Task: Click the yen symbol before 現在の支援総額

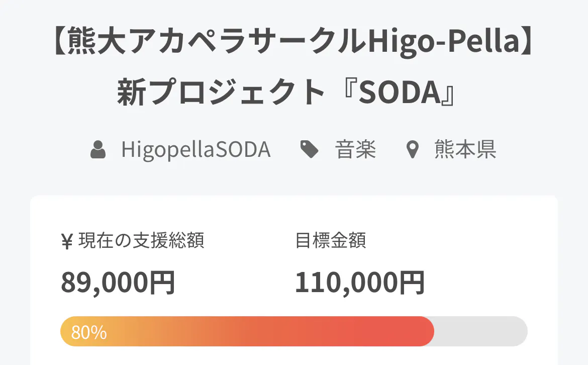Action: click(67, 241)
